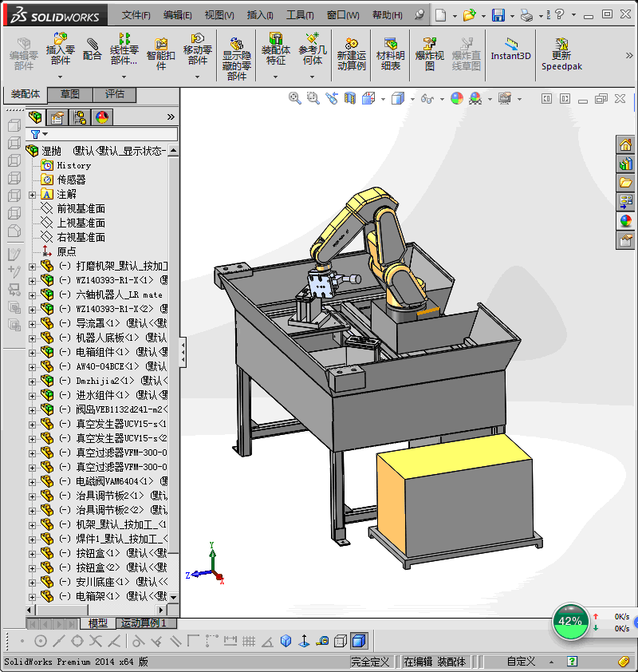Viewport: 638px width, 672px height.
Task: Open Display Style dropdown arrow
Action: coord(412,100)
